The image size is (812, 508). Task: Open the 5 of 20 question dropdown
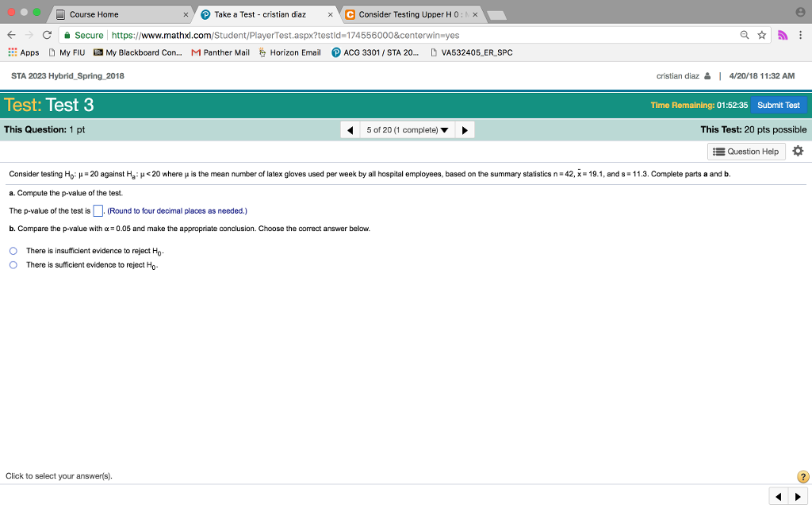coord(408,130)
